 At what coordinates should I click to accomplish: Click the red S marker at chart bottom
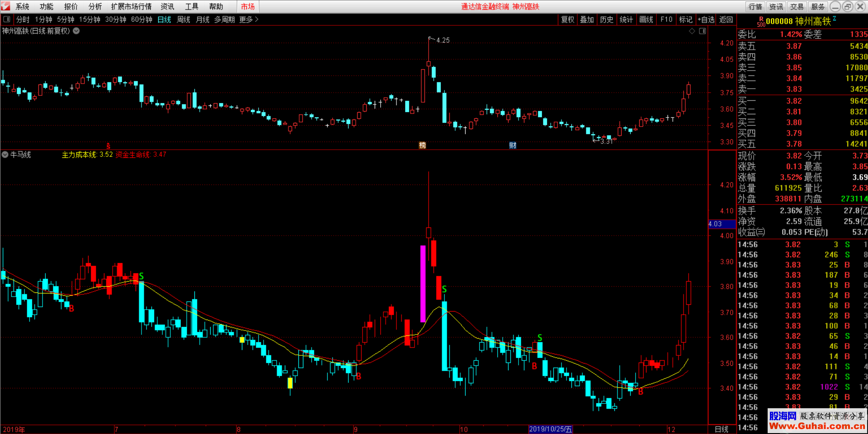coord(108,146)
